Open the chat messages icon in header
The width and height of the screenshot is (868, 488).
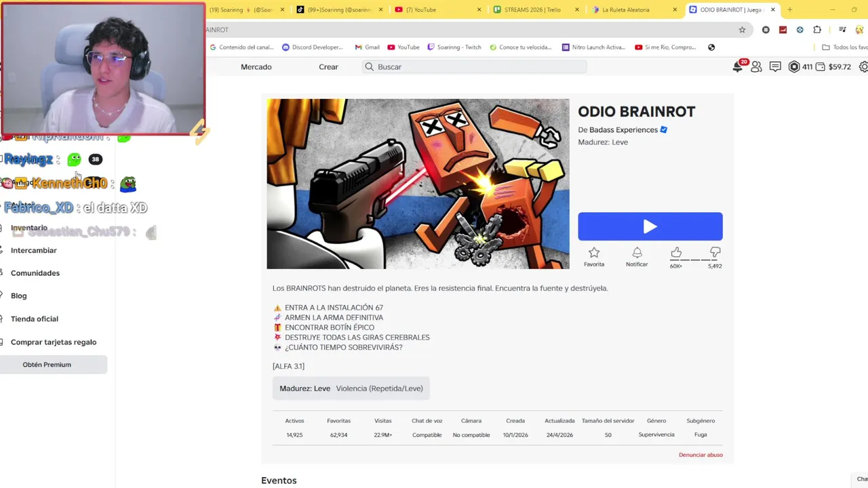775,66
